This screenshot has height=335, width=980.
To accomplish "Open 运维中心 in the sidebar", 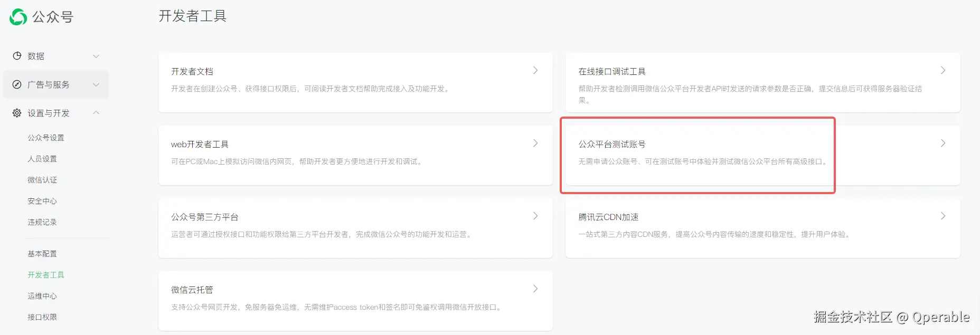I will [x=42, y=296].
